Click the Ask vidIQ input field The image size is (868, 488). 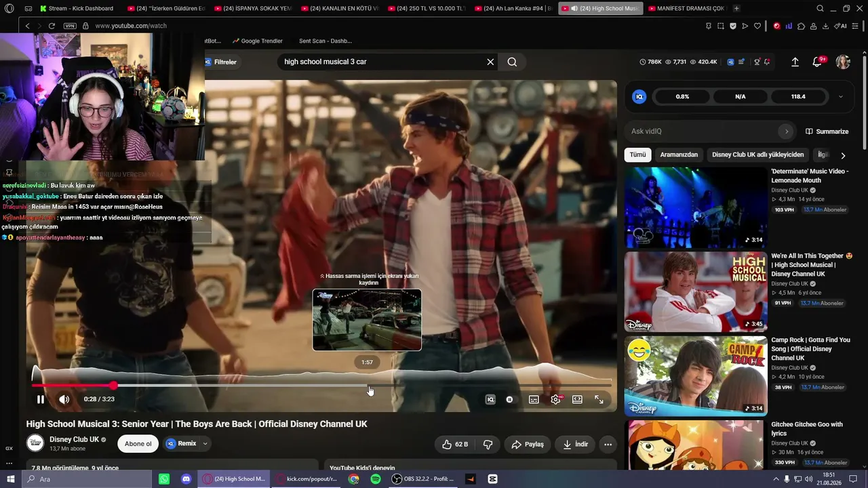tap(703, 131)
